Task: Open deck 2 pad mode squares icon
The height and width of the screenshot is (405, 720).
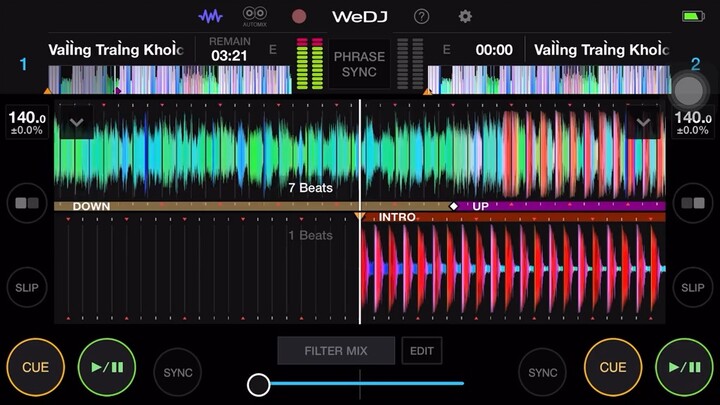Action: 692,203
